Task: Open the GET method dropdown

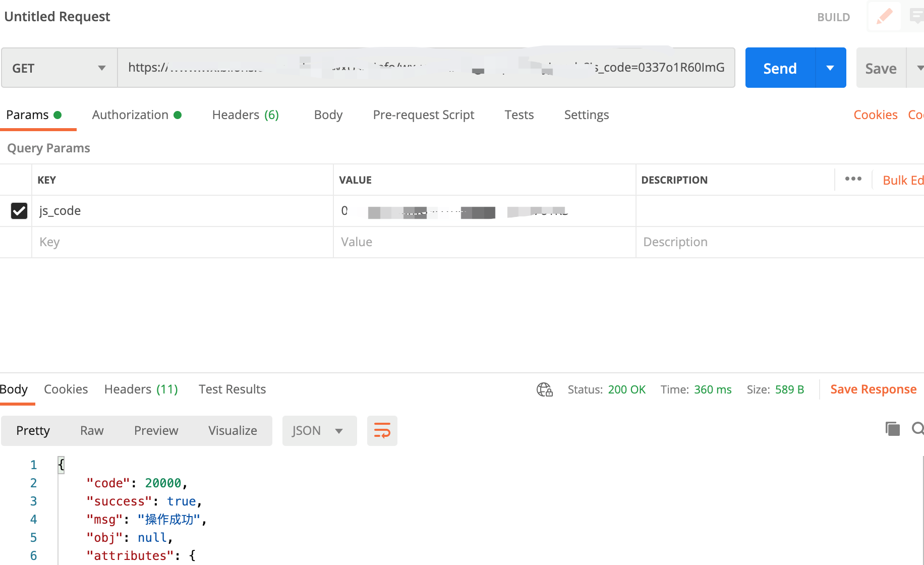Action: pyautogui.click(x=59, y=68)
